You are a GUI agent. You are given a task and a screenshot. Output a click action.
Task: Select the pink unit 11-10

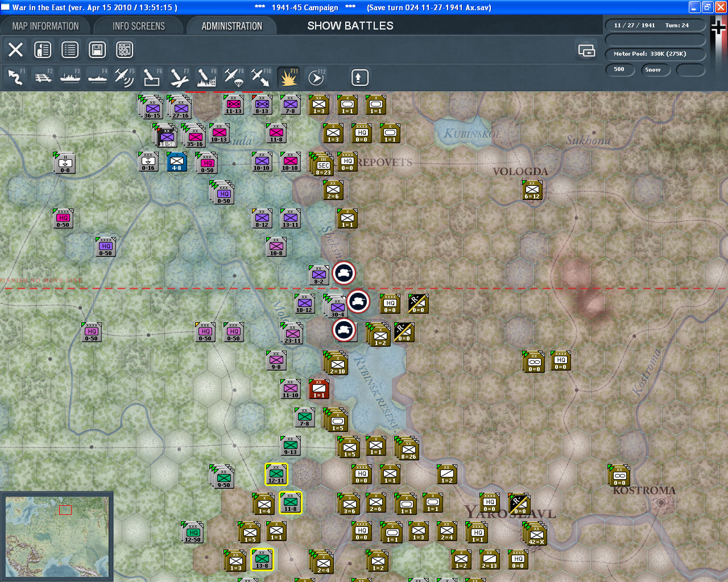click(x=291, y=389)
